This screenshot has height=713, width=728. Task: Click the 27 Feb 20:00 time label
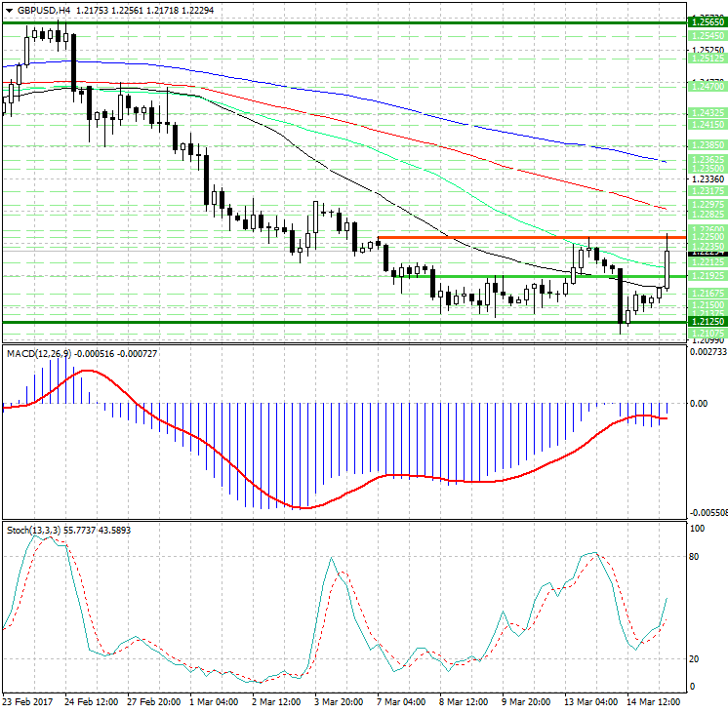click(x=153, y=701)
